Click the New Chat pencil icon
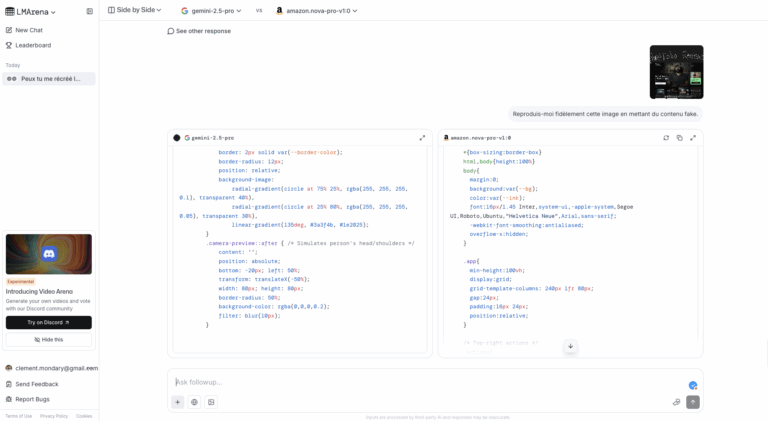The image size is (768, 421). [x=9, y=30]
